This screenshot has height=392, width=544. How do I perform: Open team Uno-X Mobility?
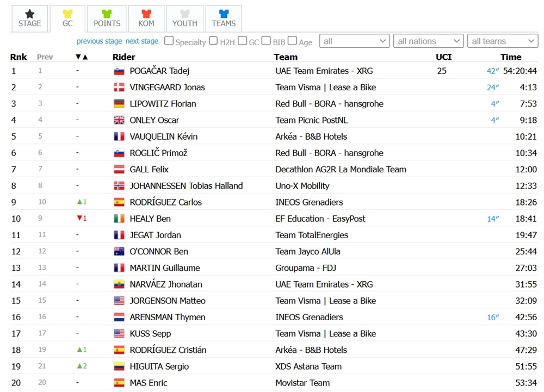[x=302, y=186]
